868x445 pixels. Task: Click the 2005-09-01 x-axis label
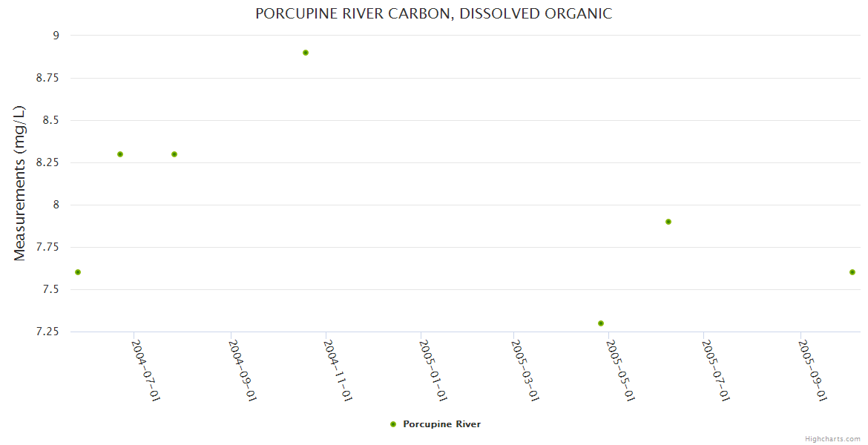tap(812, 370)
